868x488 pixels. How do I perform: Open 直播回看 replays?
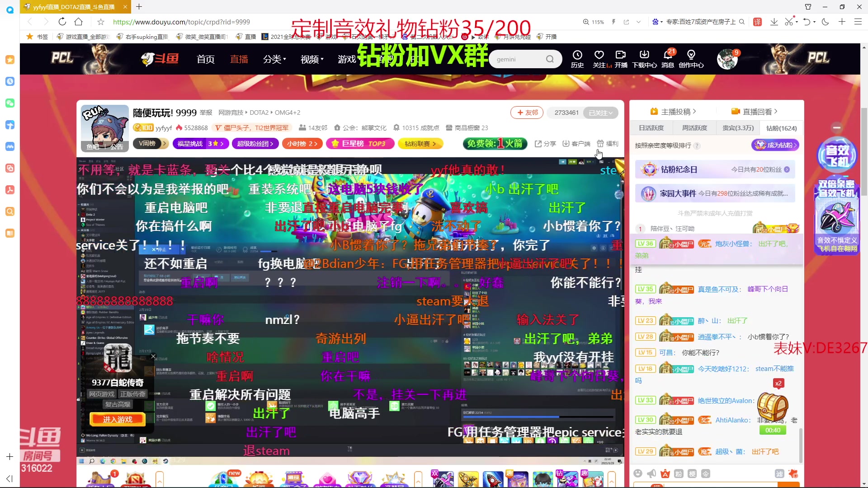click(x=755, y=112)
